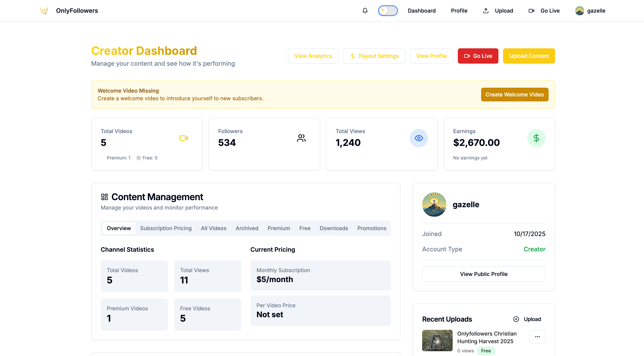Select Profile in the top navigation
Screen dimensions: 644x356
point(459,11)
